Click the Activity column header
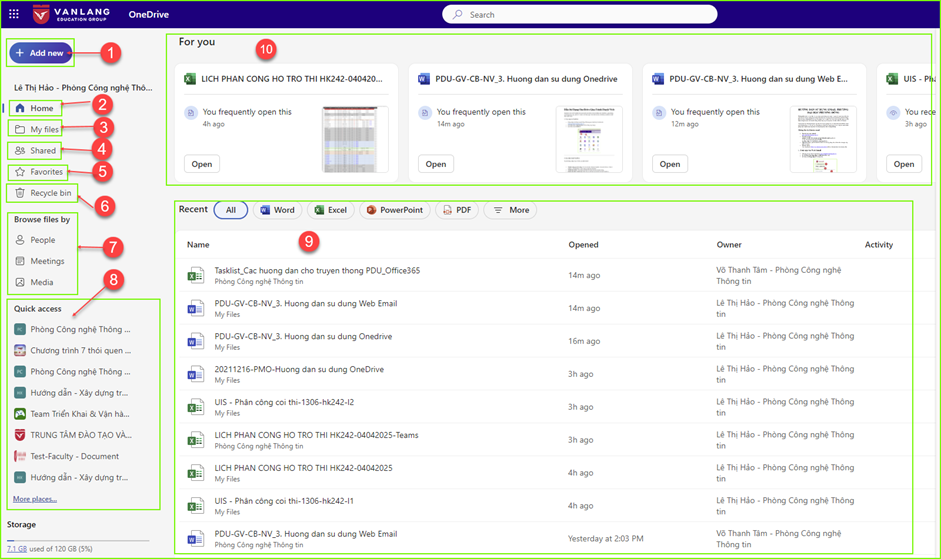Viewport: 941px width, 559px height. (x=879, y=244)
